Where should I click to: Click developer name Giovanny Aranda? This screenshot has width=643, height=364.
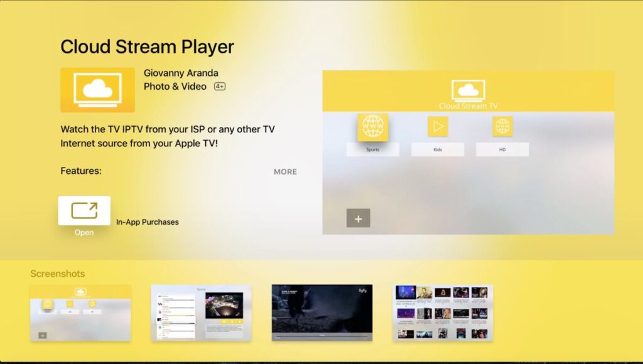pyautogui.click(x=181, y=73)
